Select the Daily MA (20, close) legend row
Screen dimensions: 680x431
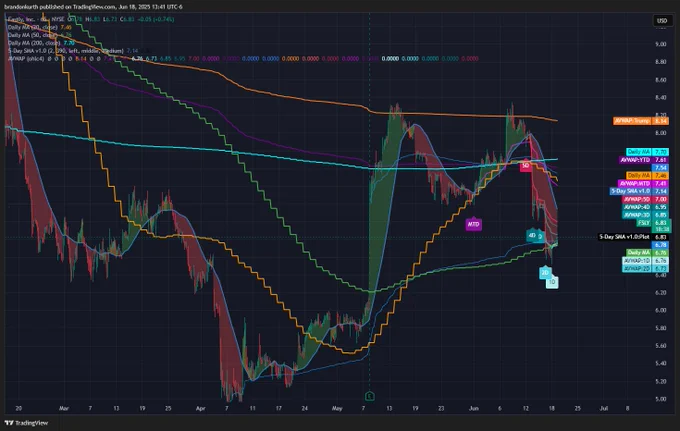click(39, 27)
